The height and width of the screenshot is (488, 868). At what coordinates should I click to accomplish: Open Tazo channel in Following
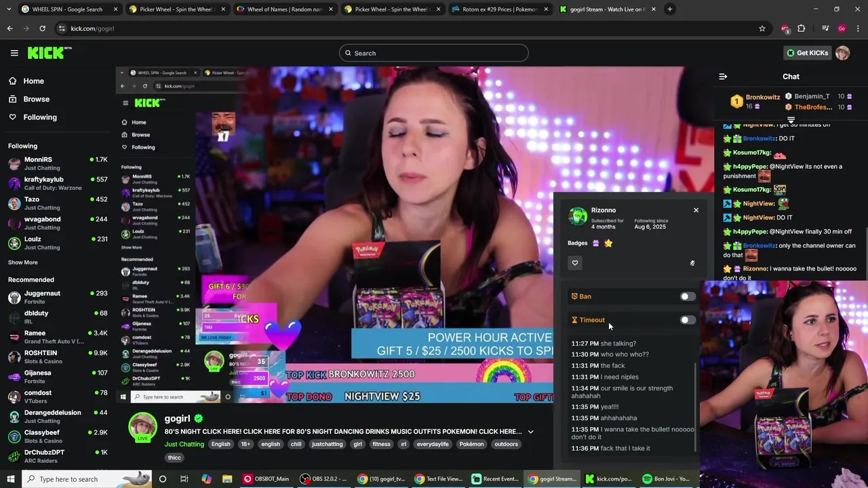coord(58,203)
